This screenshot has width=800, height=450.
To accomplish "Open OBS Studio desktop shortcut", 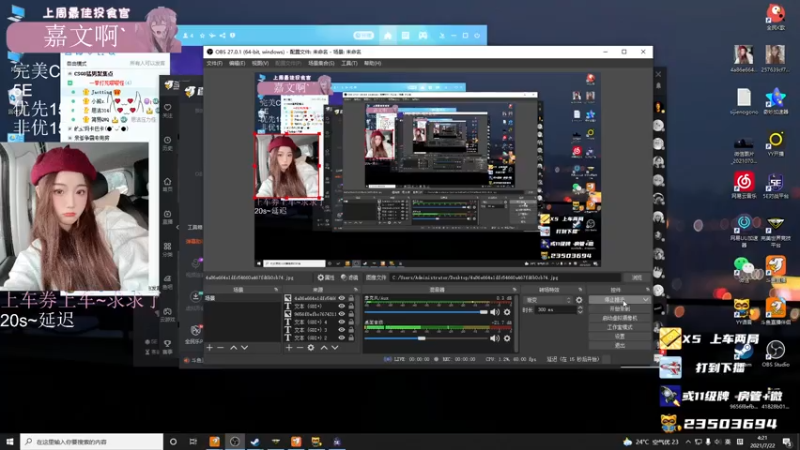I will 776,354.
